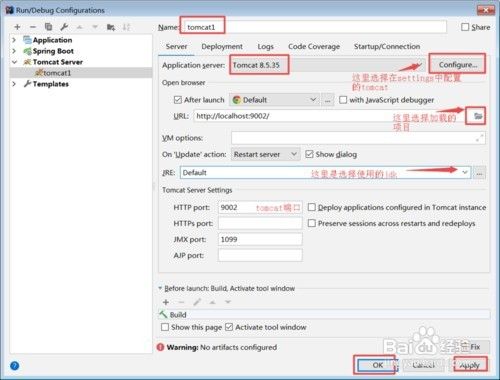Open Application server Tomcat 8.5.35 dropdown

[327, 65]
